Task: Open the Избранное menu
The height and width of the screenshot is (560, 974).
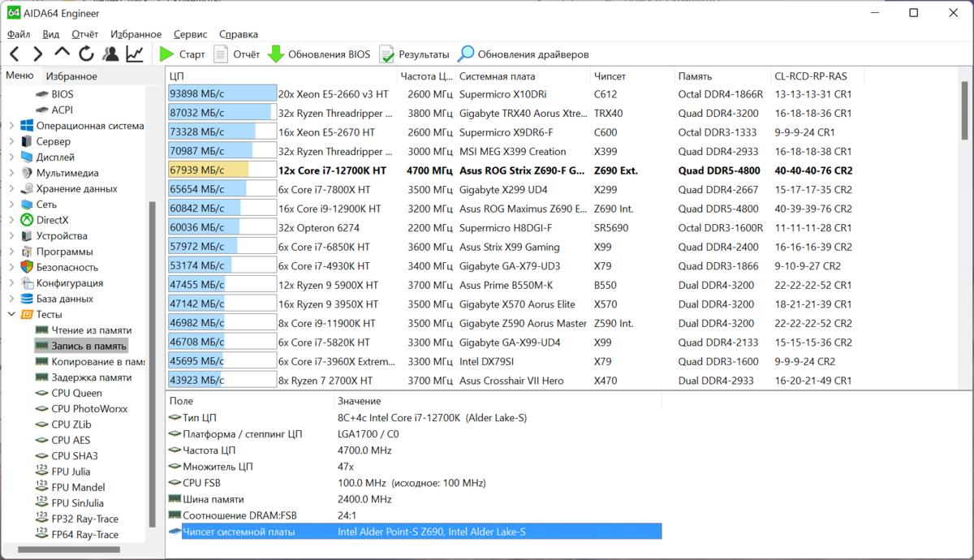Action: 136,34
